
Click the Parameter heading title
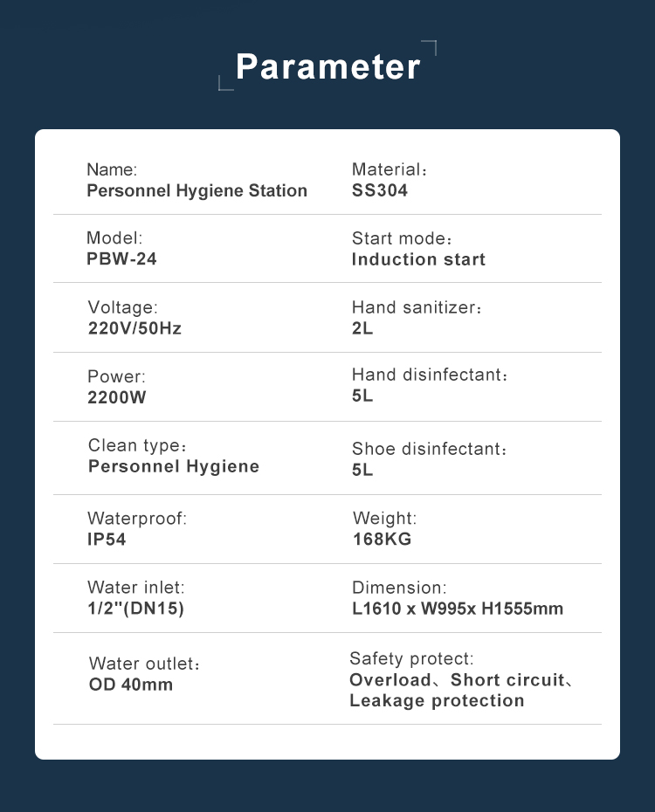[x=327, y=67]
